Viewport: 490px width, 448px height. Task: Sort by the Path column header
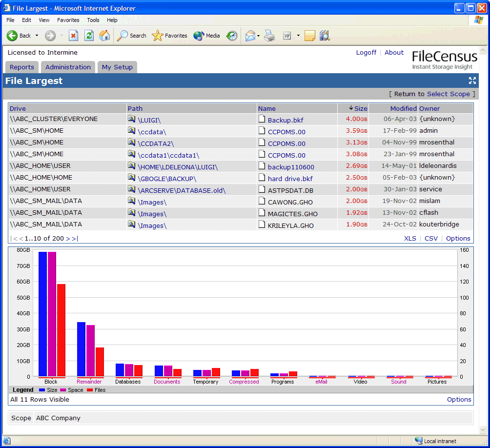135,108
